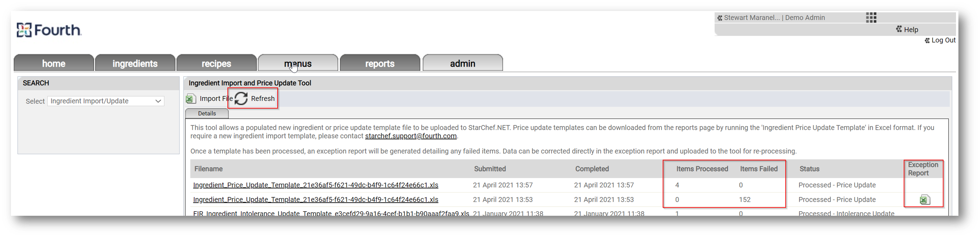The image size is (980, 237).
Task: Open the FIR_Ingredient_Intolerance_Update_Template file link
Action: click(331, 213)
